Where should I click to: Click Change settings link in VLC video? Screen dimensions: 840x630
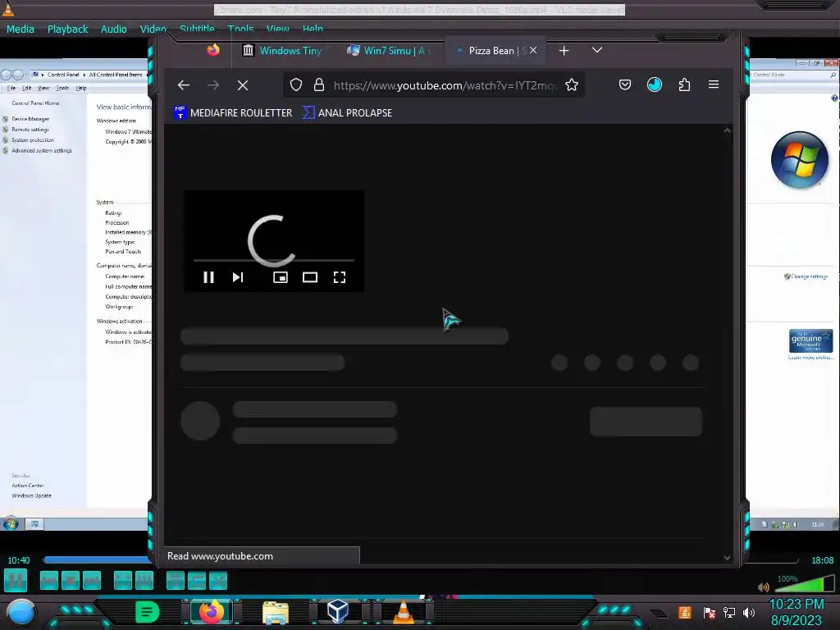click(810, 276)
